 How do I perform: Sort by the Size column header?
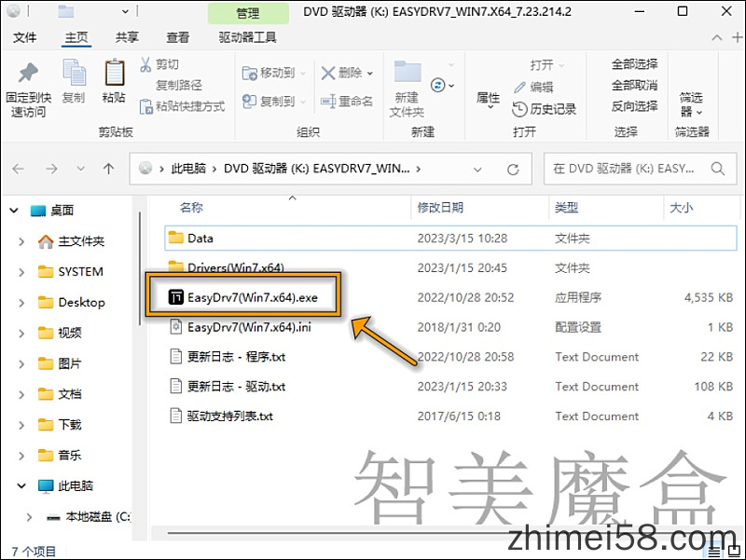click(x=682, y=207)
